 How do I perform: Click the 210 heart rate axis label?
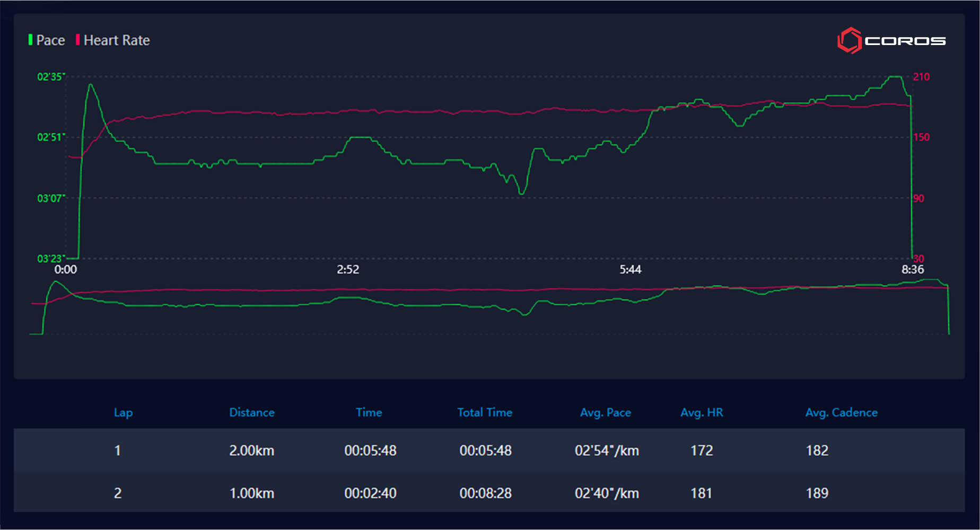click(921, 77)
